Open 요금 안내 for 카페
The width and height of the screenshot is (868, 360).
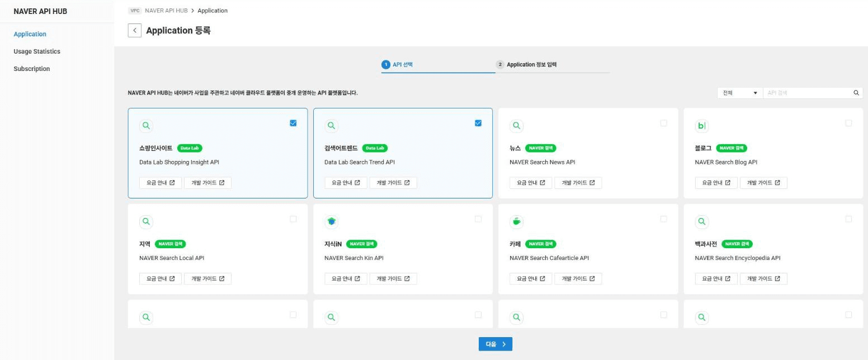pyautogui.click(x=531, y=278)
